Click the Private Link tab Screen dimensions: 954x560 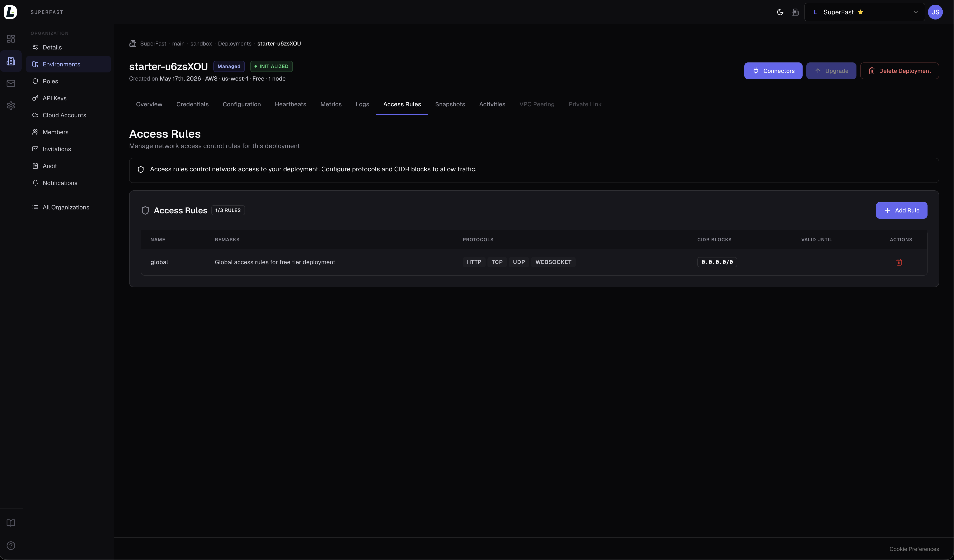pyautogui.click(x=585, y=104)
